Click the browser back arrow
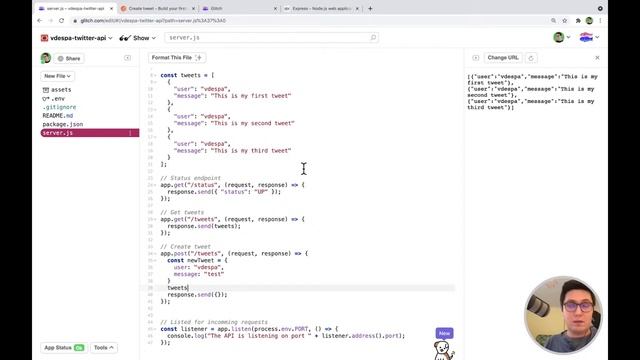Image resolution: width=640 pixels, height=360 pixels. click(40, 20)
